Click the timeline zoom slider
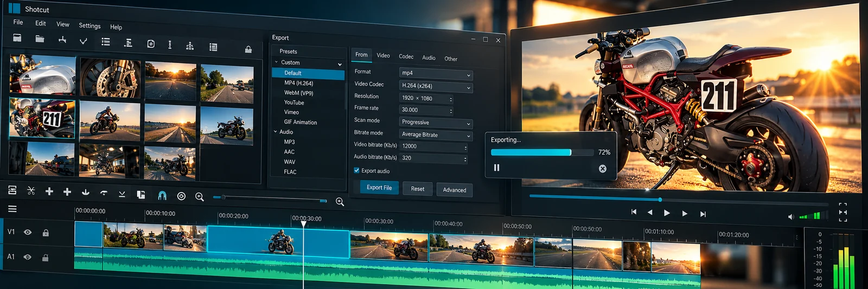The width and height of the screenshot is (868, 289). coord(270,199)
